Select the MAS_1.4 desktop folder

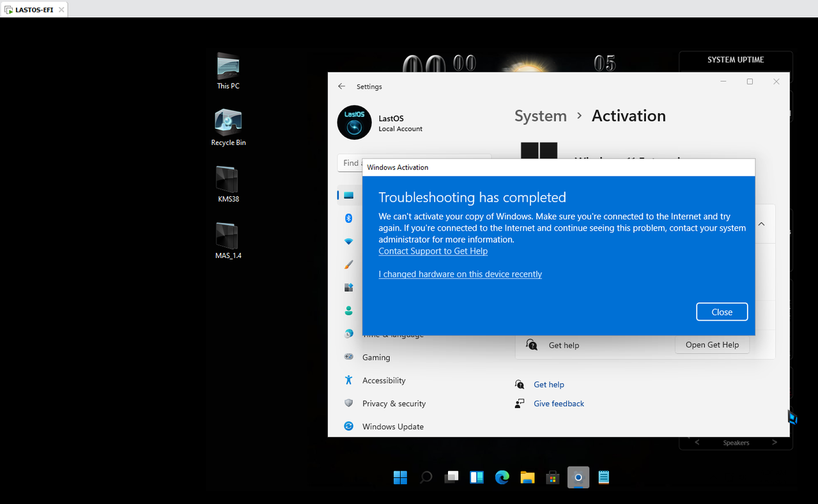click(x=228, y=240)
